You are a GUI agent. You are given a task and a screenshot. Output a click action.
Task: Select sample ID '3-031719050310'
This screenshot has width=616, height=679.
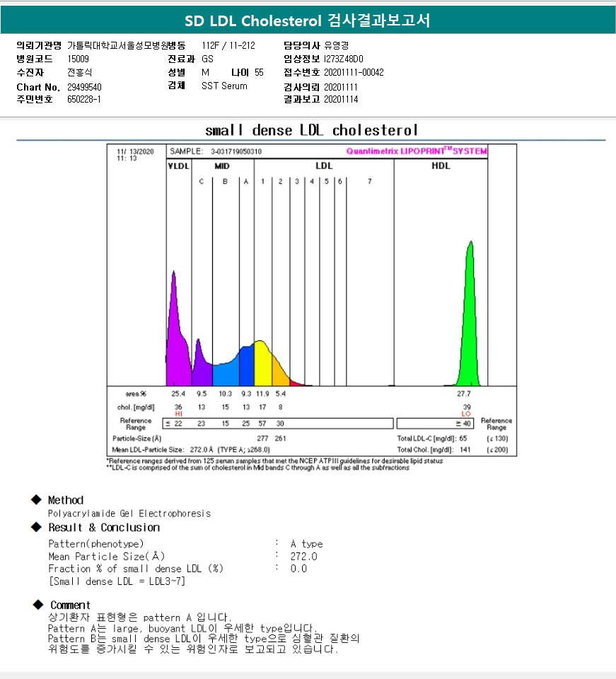pos(236,151)
